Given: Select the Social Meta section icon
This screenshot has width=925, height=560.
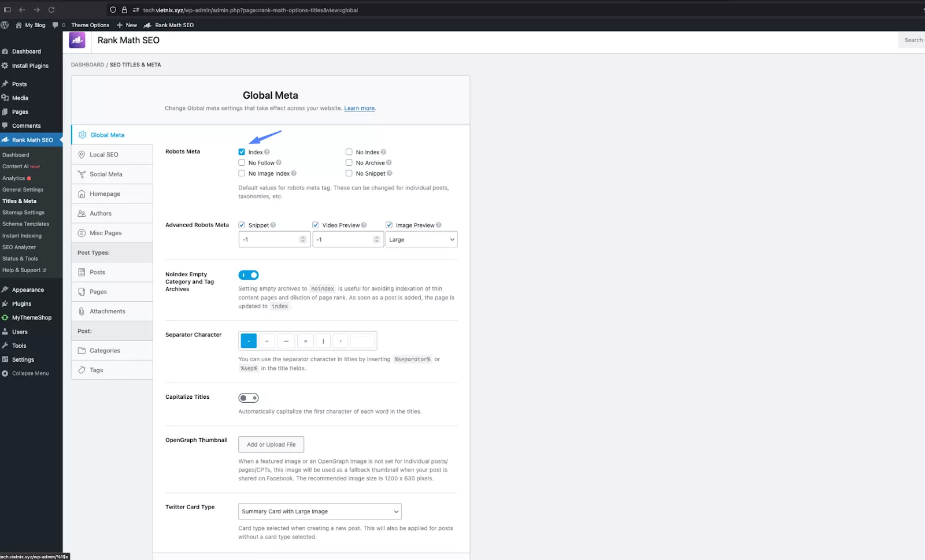Looking at the screenshot, I should tap(82, 174).
